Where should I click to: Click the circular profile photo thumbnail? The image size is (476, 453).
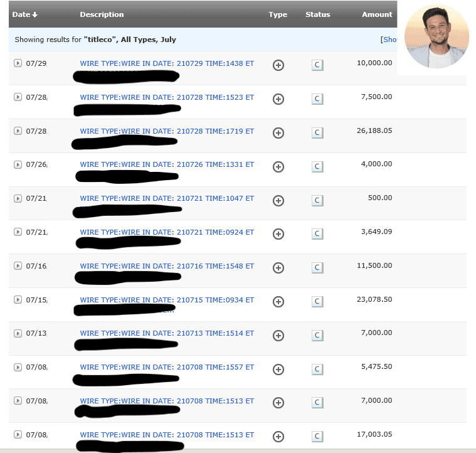point(436,37)
